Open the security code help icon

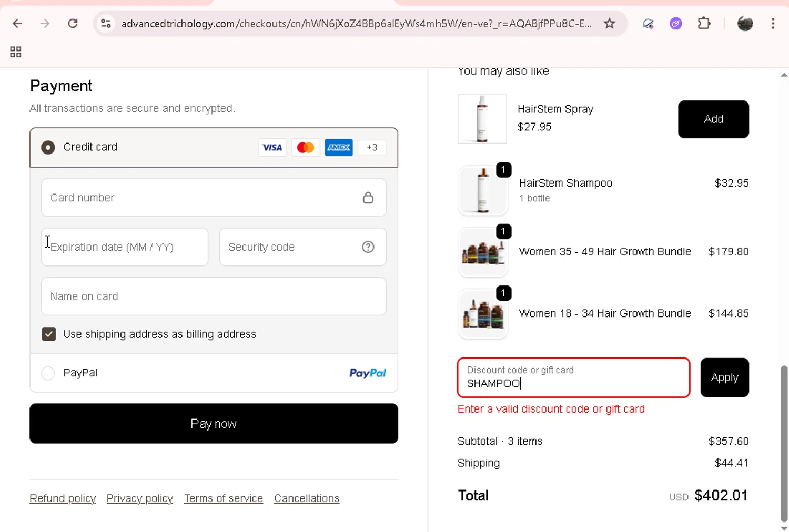368,247
